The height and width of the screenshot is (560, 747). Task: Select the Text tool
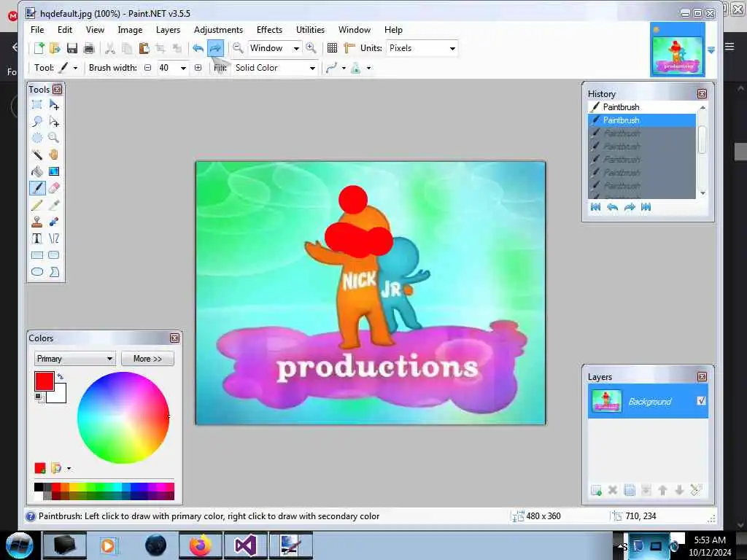36,238
